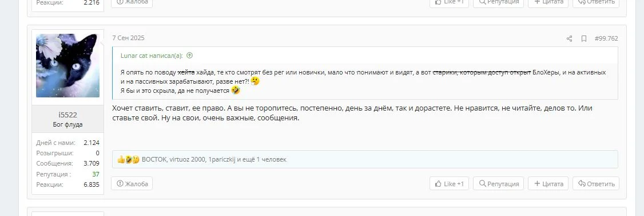Open the black cat avatar of i5522
This screenshot has height=216, width=644.
click(x=67, y=65)
